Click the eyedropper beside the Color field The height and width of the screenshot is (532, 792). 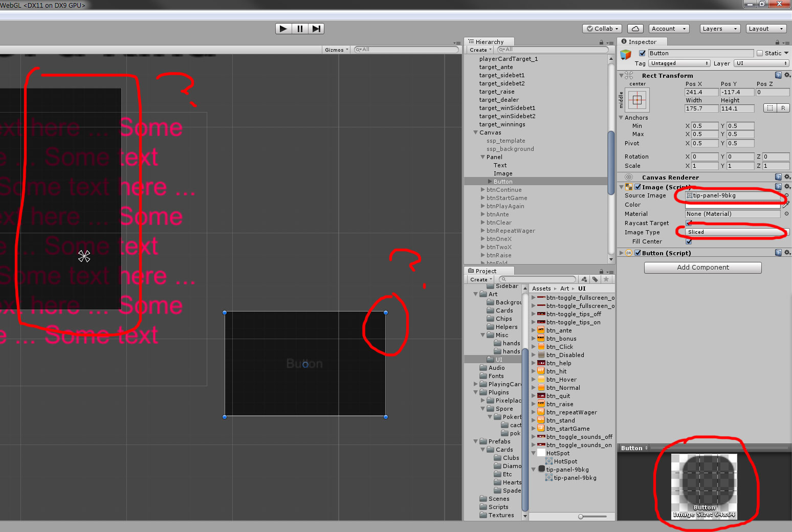click(x=786, y=204)
